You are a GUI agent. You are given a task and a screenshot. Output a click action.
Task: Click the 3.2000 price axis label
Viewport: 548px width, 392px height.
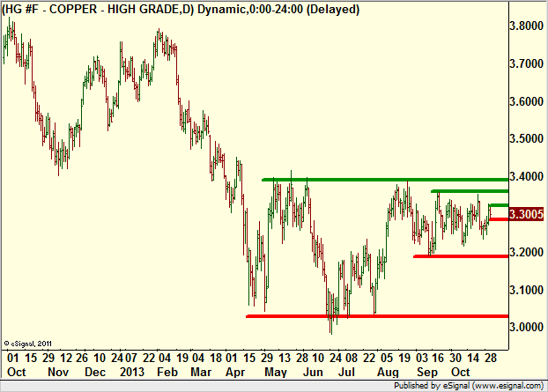pos(527,252)
